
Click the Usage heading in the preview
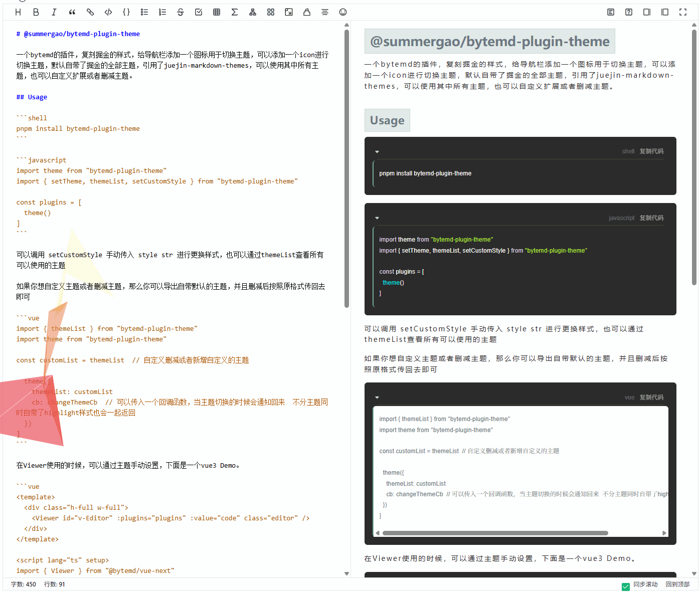click(387, 120)
